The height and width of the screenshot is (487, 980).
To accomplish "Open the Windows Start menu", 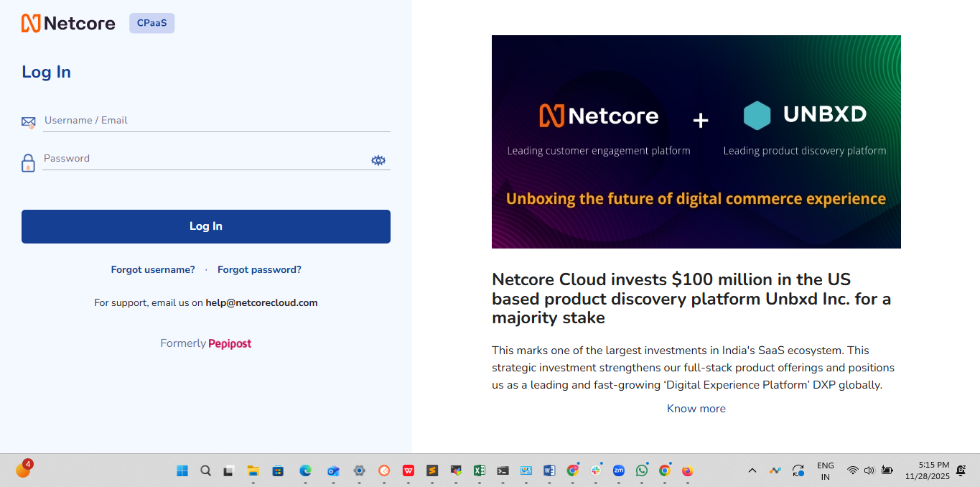I will click(x=182, y=470).
